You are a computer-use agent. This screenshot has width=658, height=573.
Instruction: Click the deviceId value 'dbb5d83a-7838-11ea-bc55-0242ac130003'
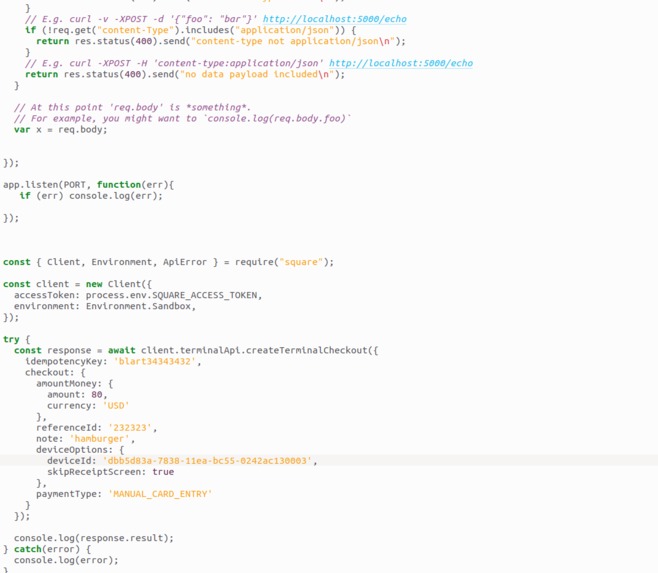click(x=207, y=461)
